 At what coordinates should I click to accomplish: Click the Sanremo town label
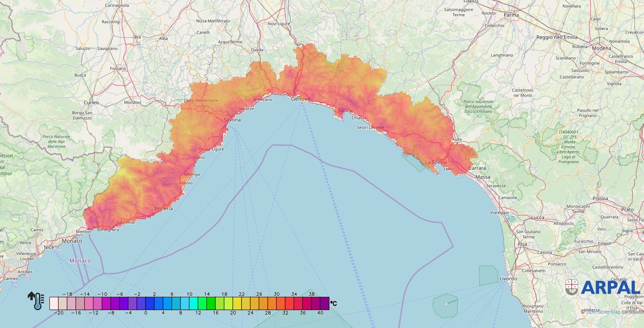tap(125, 223)
